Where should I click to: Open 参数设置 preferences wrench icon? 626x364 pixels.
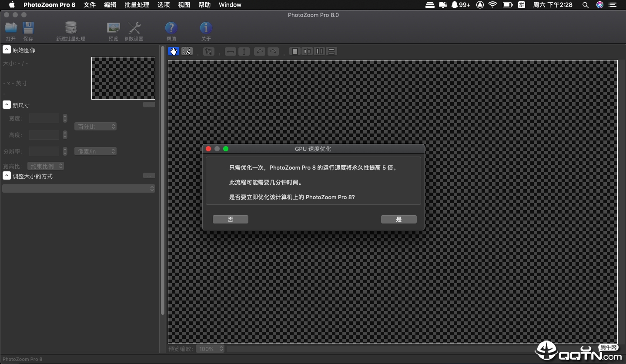(134, 29)
